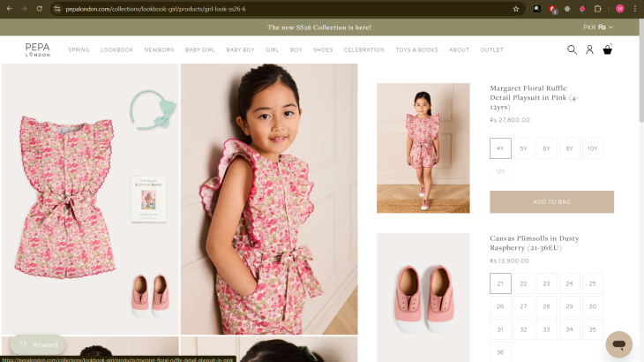Screen dimensions: 644x362
Task: Open the user account icon
Action: pos(589,49)
